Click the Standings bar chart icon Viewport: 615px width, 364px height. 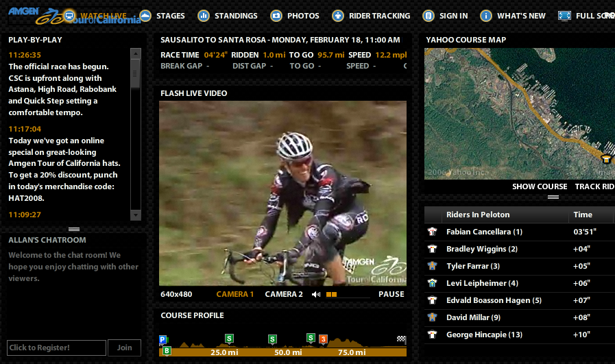click(203, 16)
